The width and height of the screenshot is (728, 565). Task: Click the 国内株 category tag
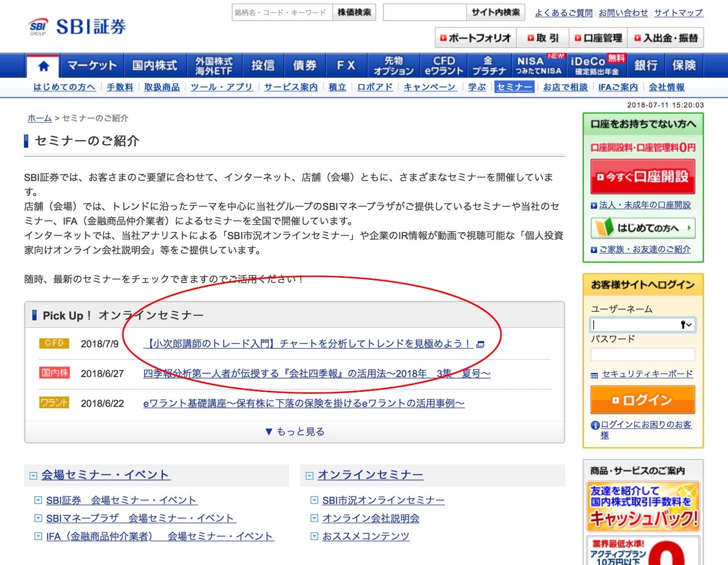tap(54, 373)
